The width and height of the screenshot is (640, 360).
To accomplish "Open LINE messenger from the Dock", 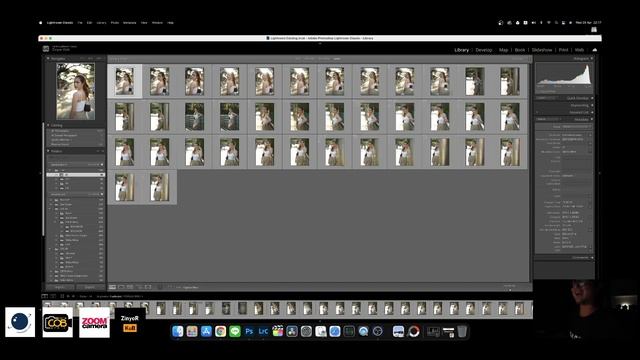I will (235, 331).
